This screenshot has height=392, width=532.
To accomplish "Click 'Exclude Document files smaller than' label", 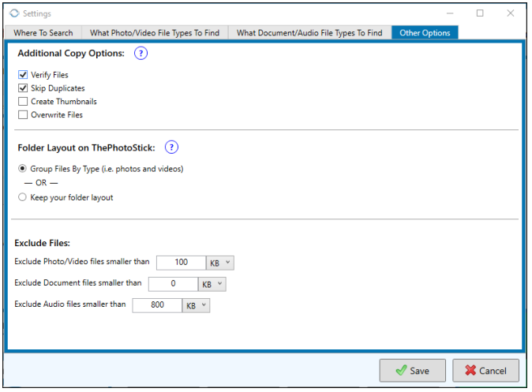I will point(77,283).
